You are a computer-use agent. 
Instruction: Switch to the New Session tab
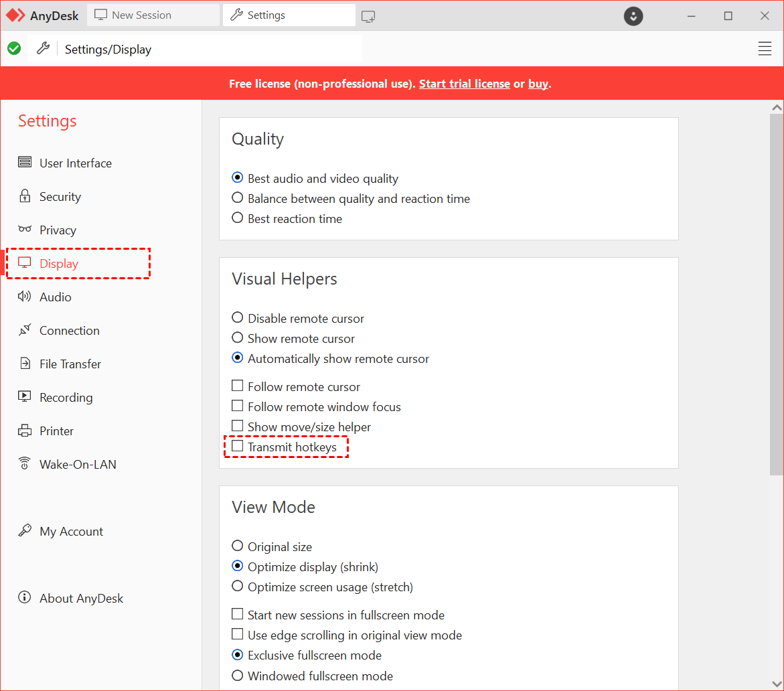tap(153, 15)
